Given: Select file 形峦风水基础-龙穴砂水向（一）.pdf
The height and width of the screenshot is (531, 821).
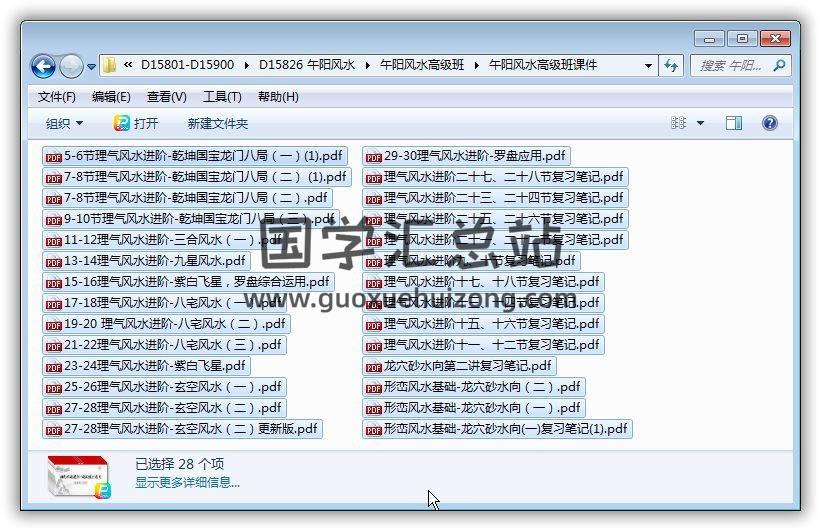Looking at the screenshot, I should click(x=474, y=407).
